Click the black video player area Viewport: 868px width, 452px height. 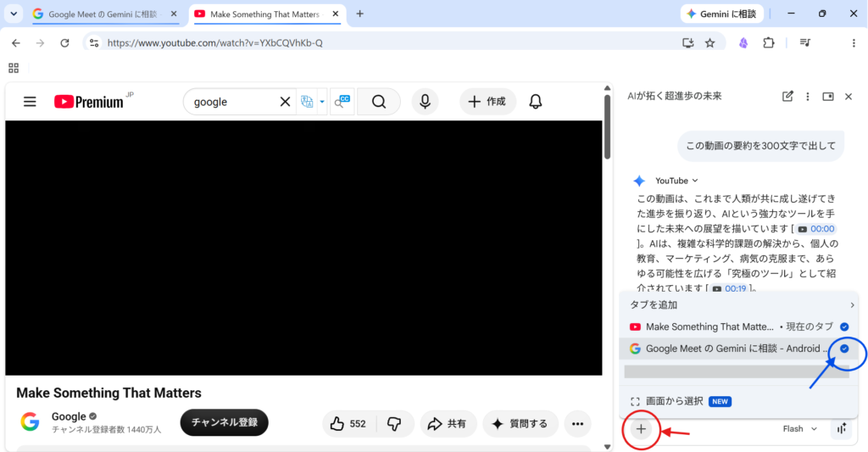(303, 248)
